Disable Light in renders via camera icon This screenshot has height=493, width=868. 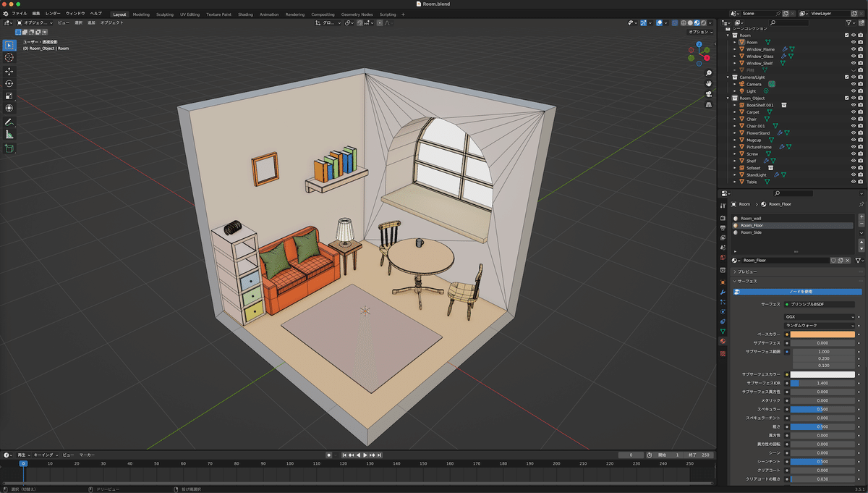pyautogui.click(x=861, y=91)
